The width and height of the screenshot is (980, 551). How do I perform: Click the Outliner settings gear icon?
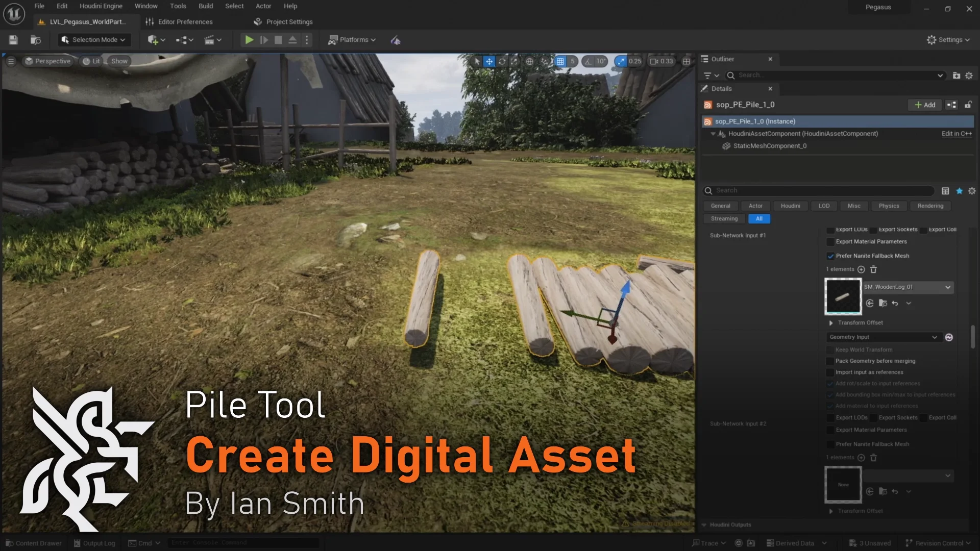tap(969, 75)
